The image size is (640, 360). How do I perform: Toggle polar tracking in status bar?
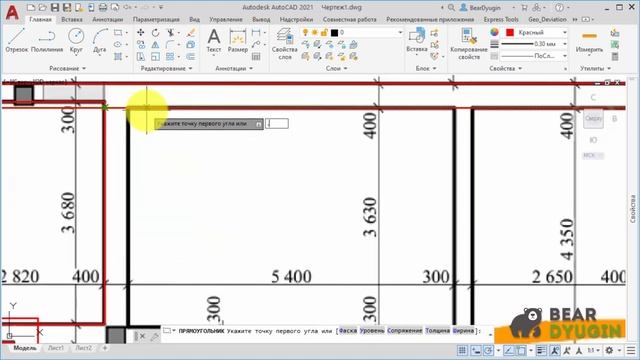[489, 350]
